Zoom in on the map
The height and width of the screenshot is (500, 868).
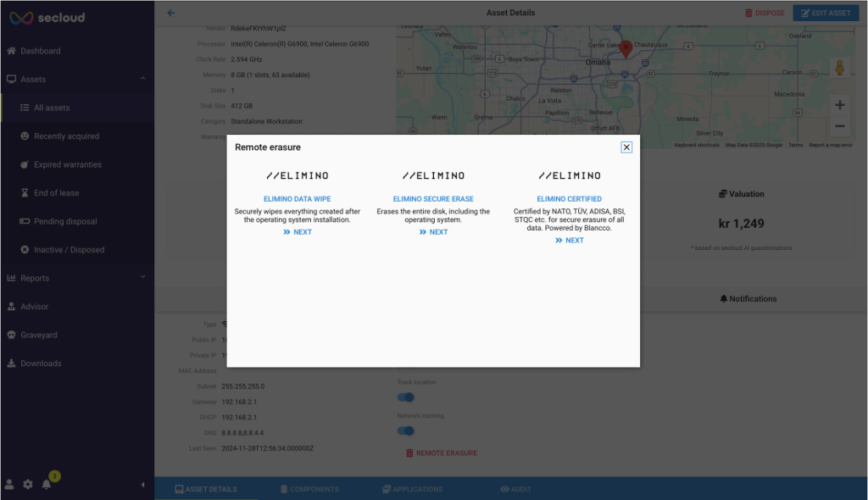(839, 105)
